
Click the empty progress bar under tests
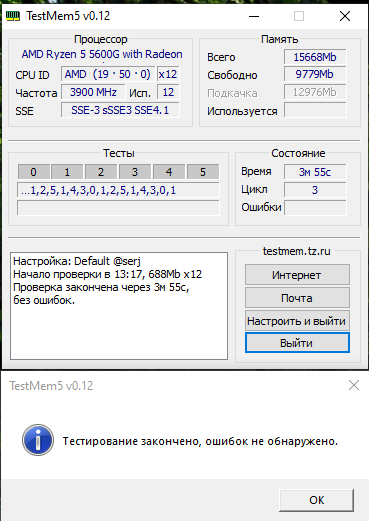pos(118,208)
